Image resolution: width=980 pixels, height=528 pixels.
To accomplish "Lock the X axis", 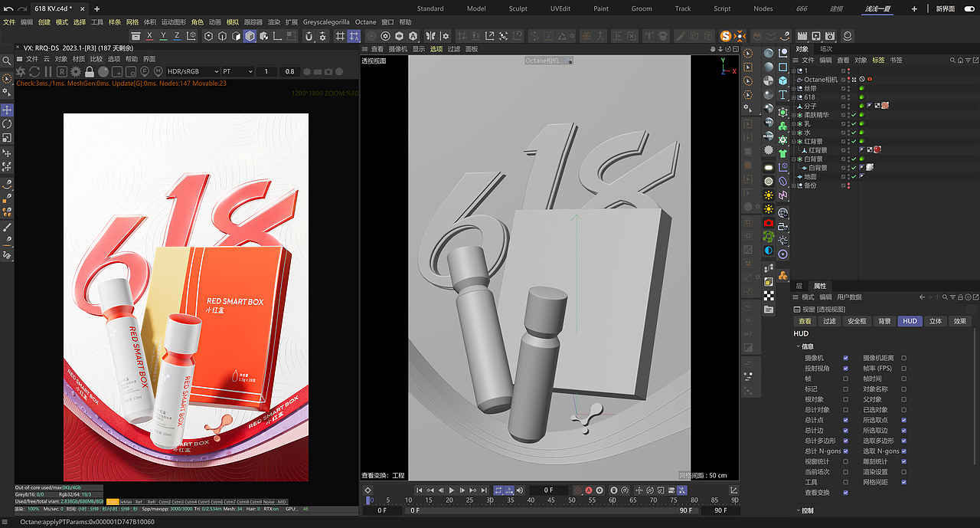I will (x=149, y=36).
